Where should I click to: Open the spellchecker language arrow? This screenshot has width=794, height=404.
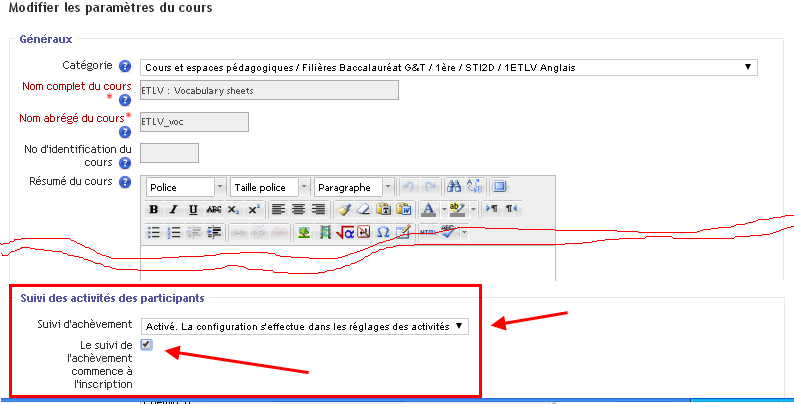462,232
